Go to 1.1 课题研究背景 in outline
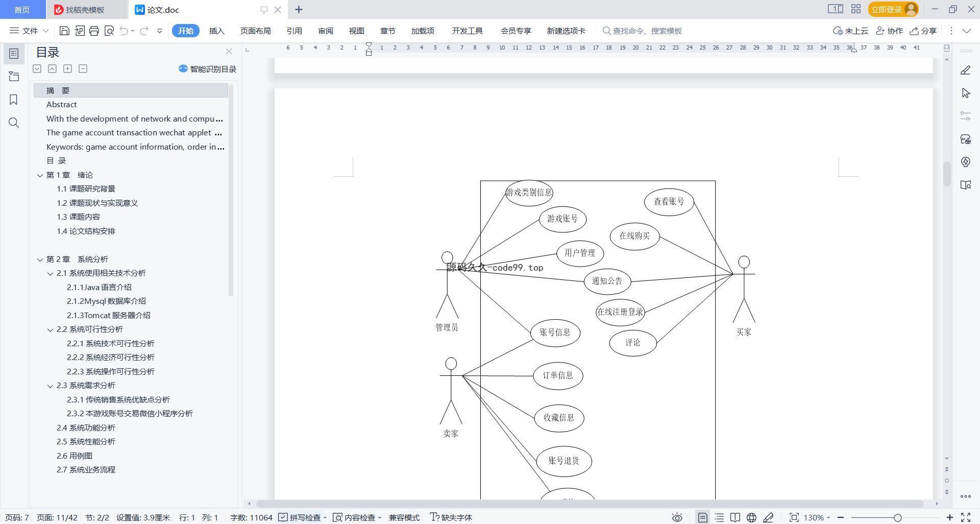 point(86,189)
